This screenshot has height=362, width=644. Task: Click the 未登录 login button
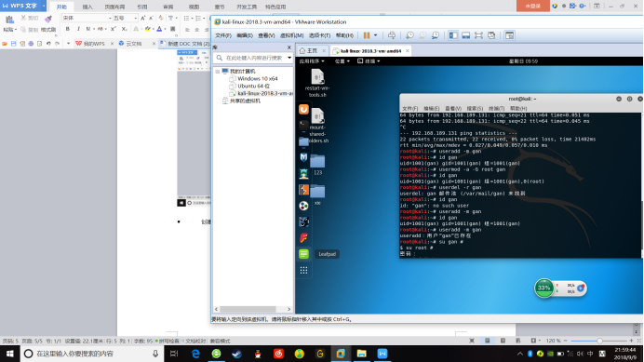point(533,7)
